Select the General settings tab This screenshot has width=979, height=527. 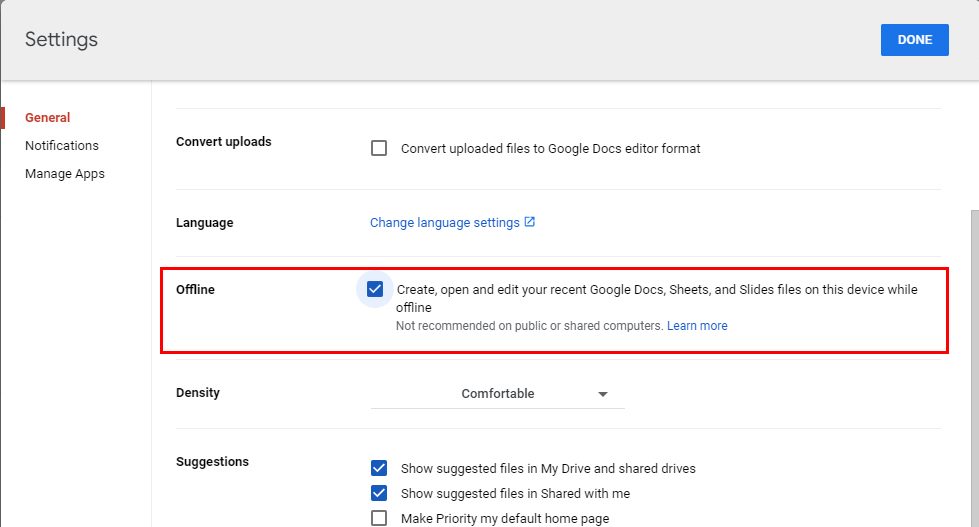tap(48, 118)
